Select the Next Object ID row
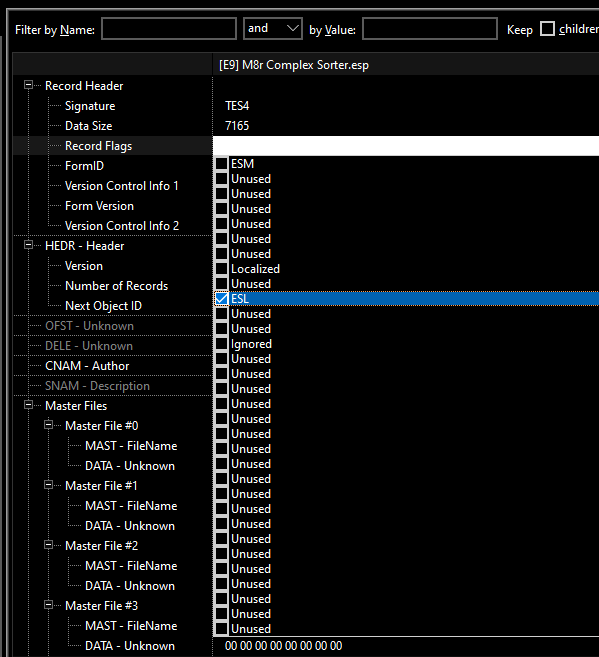599x657 pixels. [113, 306]
